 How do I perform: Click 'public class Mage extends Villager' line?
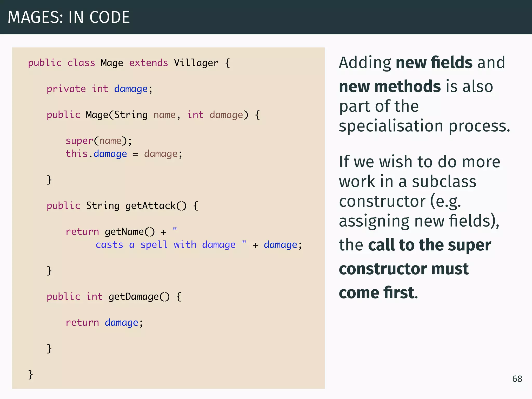pyautogui.click(x=129, y=63)
